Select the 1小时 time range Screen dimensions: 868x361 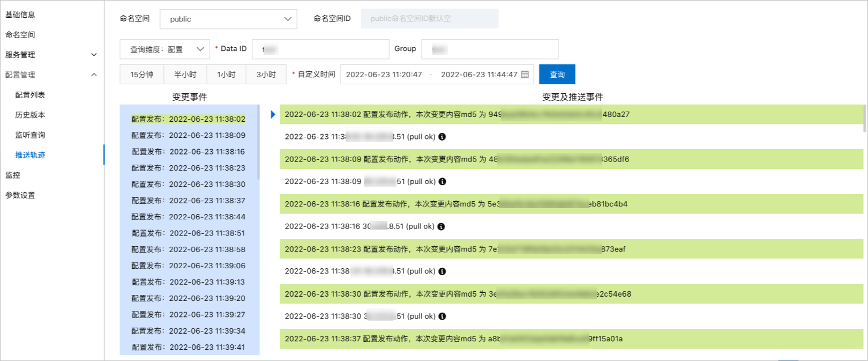(x=226, y=75)
